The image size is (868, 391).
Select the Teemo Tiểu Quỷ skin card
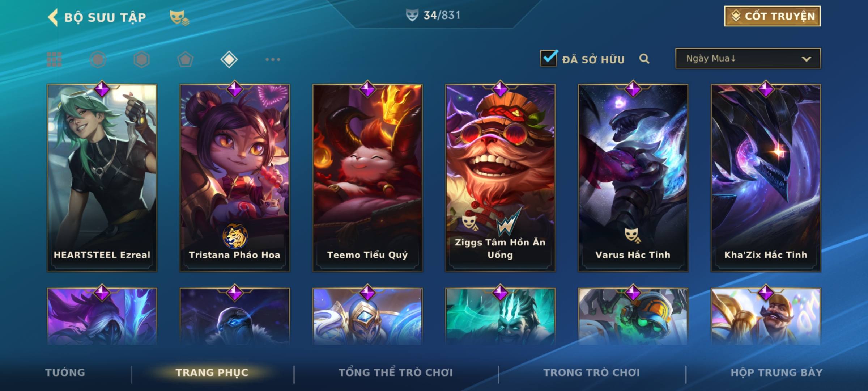[x=367, y=177]
